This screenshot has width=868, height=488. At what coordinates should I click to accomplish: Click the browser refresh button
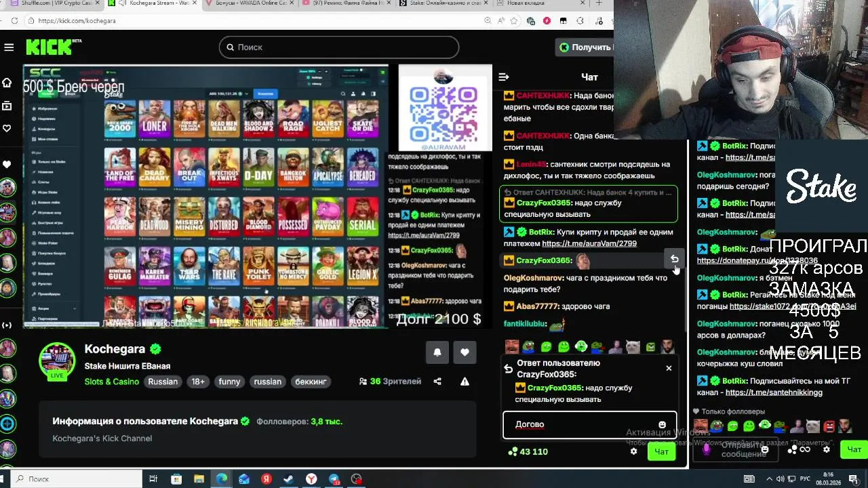click(x=14, y=20)
